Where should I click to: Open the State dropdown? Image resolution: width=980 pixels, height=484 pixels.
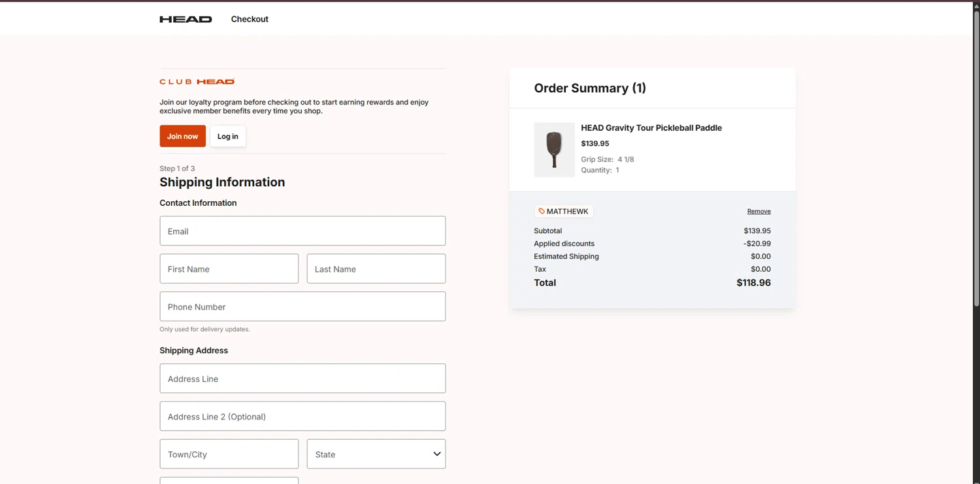pos(376,454)
